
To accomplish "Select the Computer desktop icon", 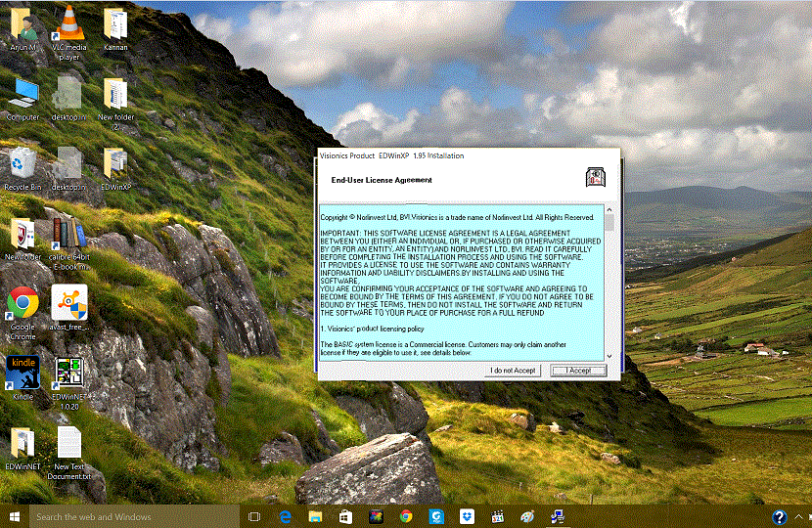I will [23, 100].
